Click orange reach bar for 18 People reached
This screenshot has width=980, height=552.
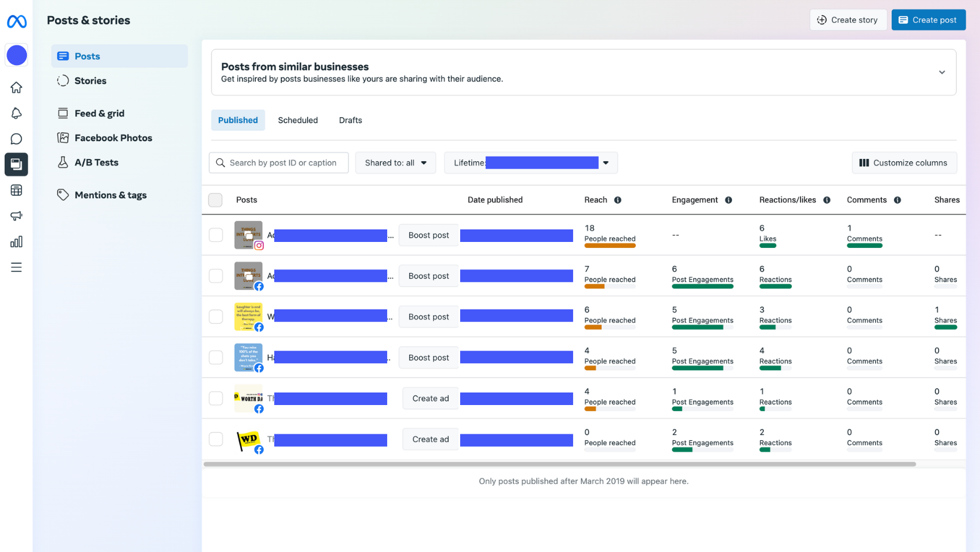coord(610,246)
